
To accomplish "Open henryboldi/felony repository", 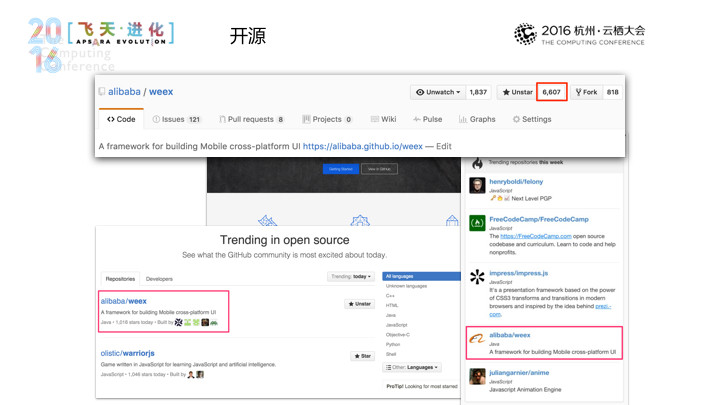I will (516, 182).
